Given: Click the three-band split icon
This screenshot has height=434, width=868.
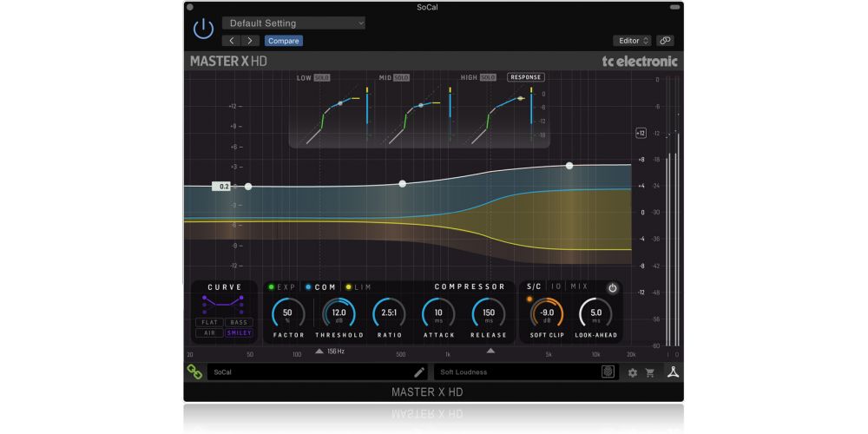Looking at the screenshot, I should pos(673,372).
